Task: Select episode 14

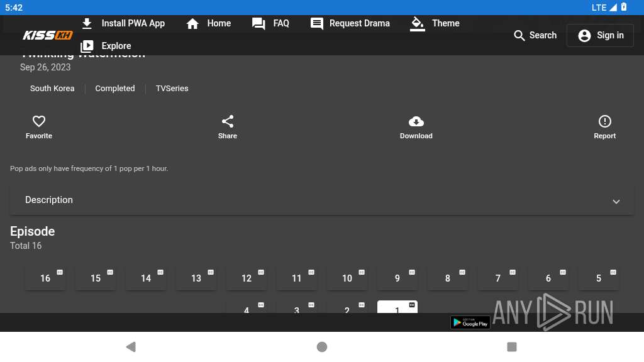Action: (146, 278)
